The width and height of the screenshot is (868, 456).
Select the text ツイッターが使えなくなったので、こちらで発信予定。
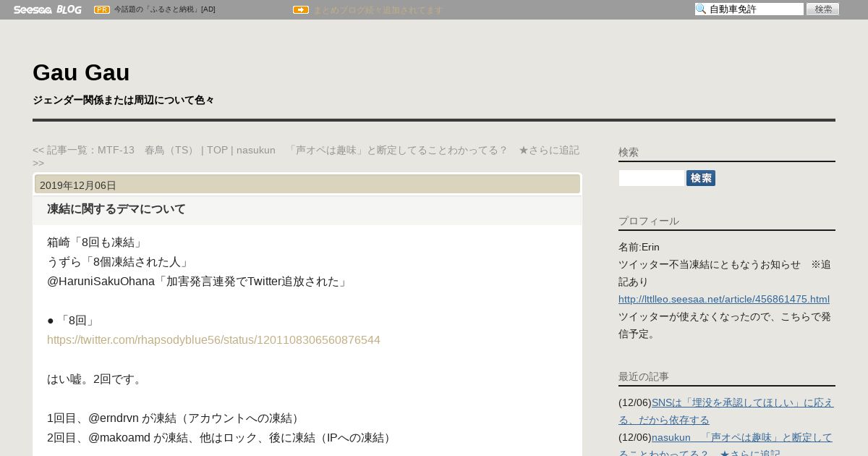point(725,325)
